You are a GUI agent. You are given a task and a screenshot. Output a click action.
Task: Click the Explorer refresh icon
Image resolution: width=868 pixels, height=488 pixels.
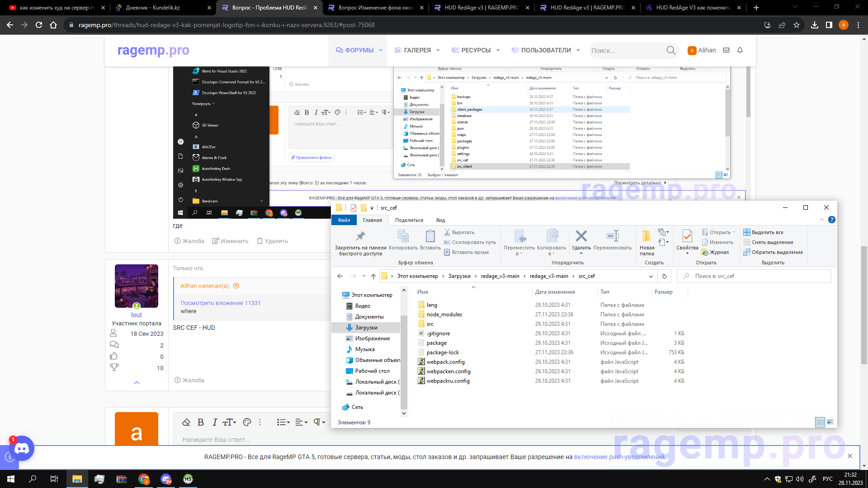664,276
